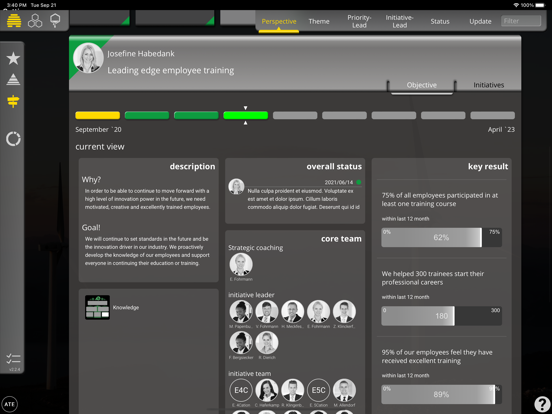Select C. Hafenkamp initiative team avatar

(267, 390)
